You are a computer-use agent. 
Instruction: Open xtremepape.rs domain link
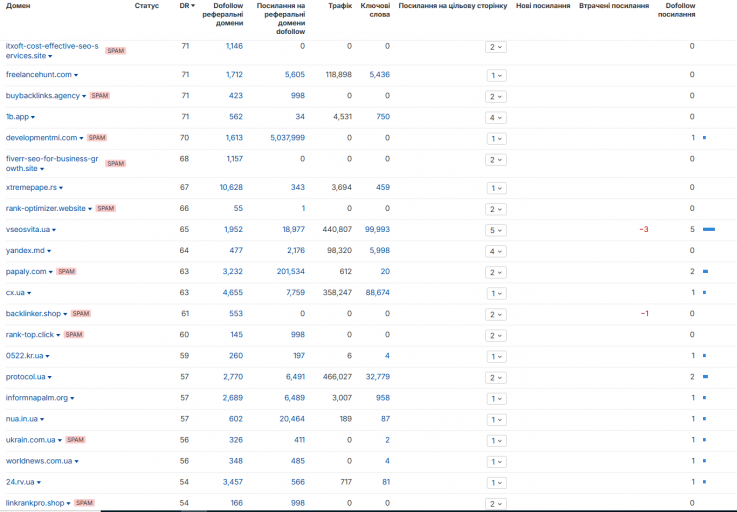(31, 187)
